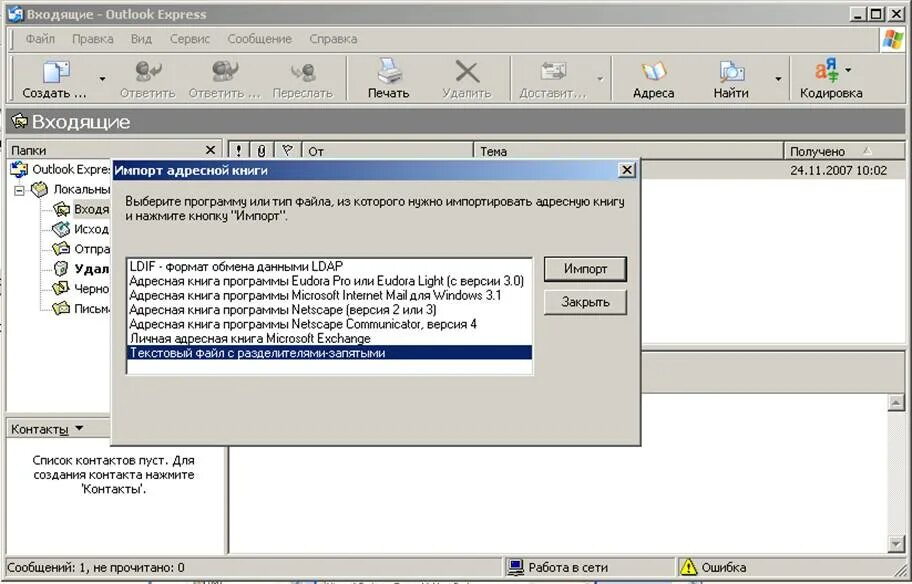Click the Создать message toolbar icon
The image size is (912, 584).
(56, 72)
